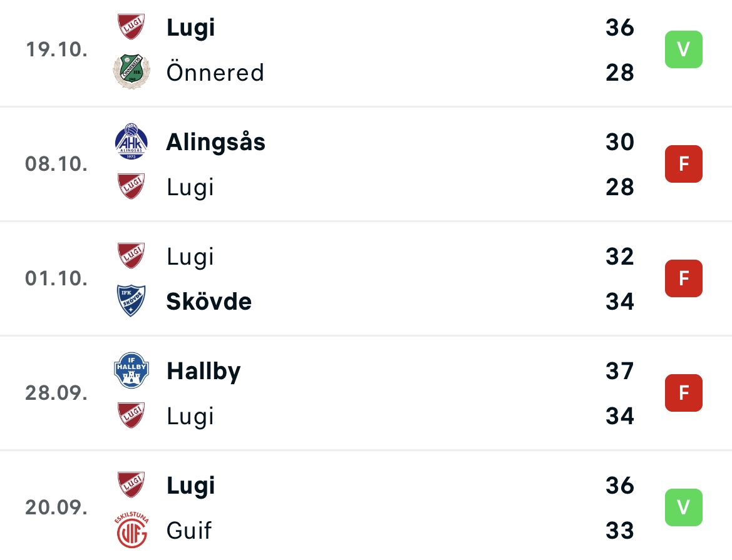
Task: Select the Önnered team name
Action: 215,73
